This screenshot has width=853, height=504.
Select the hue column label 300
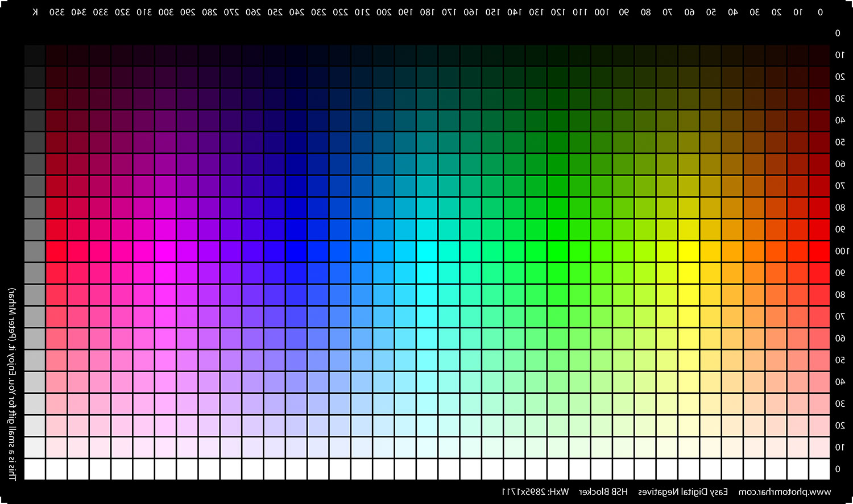(165, 12)
